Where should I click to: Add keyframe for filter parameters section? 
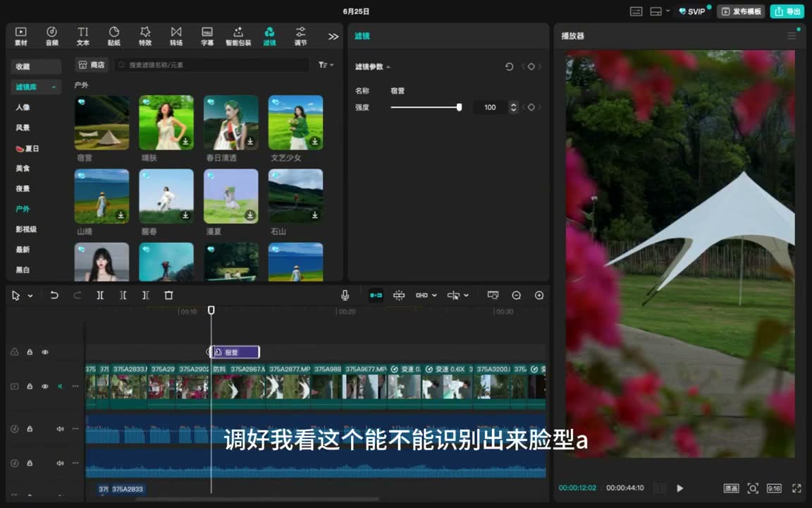pyautogui.click(x=531, y=66)
